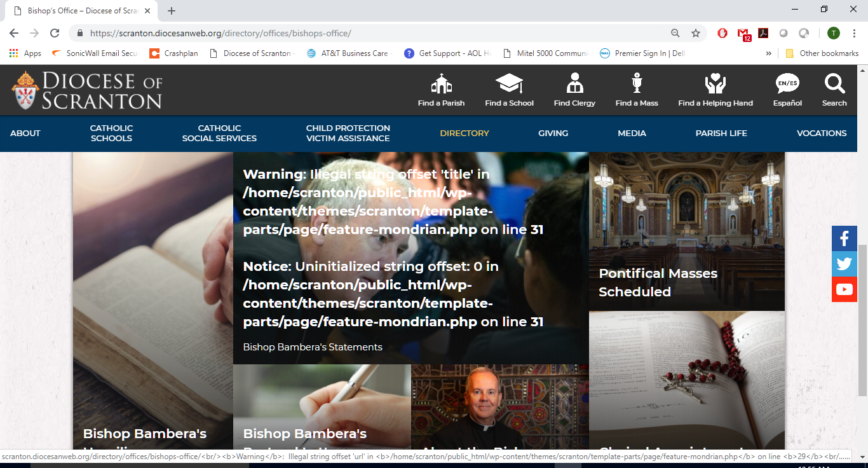The height and width of the screenshot is (468, 868).
Task: Expand the hidden bookmarks overflow chevron
Action: [x=769, y=53]
